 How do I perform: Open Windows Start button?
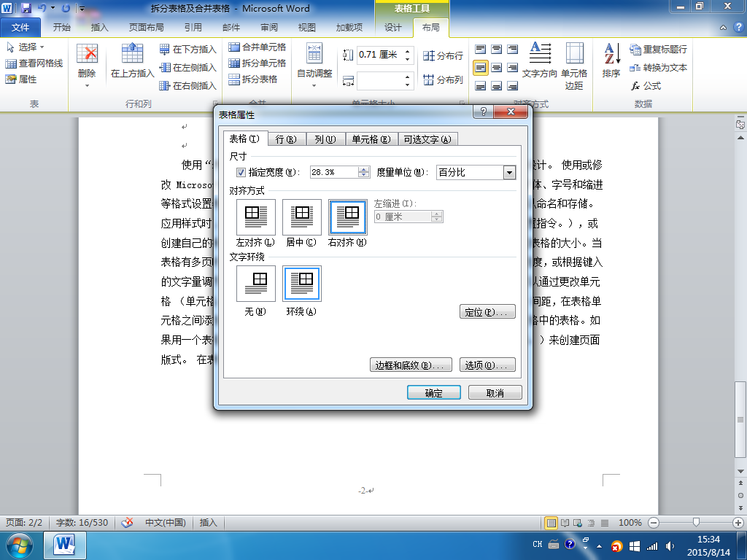19,545
